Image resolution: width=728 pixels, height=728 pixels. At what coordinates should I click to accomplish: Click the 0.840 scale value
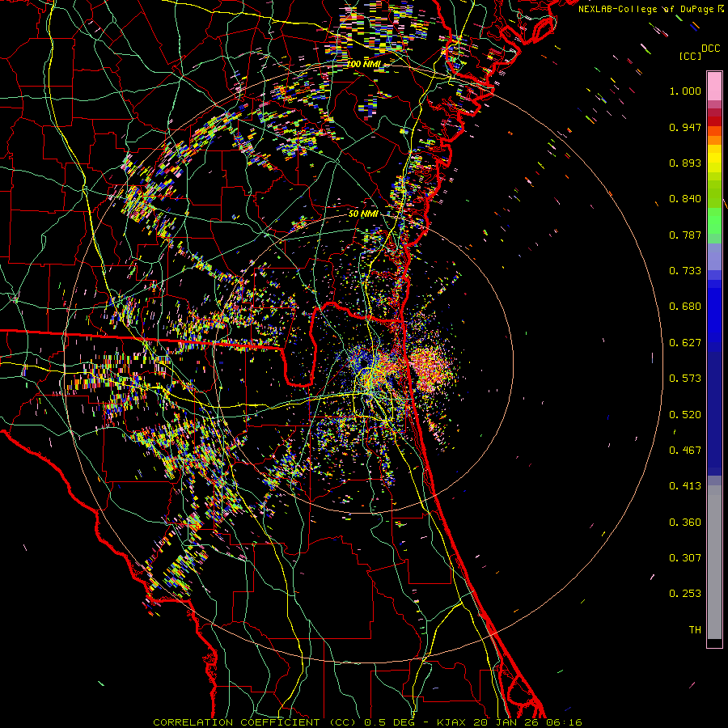tap(685, 199)
